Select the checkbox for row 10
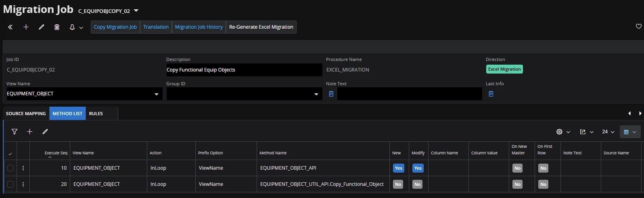 pyautogui.click(x=10, y=168)
